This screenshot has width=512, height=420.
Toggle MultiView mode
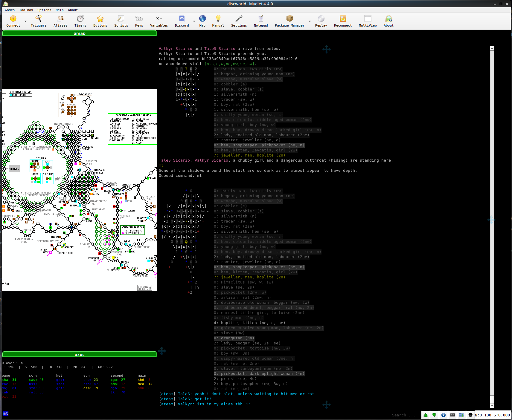368,21
